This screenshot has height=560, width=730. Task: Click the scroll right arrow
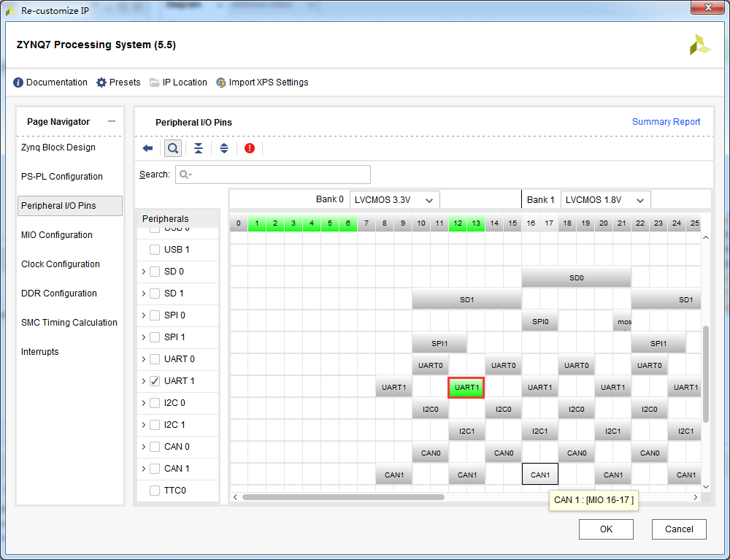tap(696, 497)
